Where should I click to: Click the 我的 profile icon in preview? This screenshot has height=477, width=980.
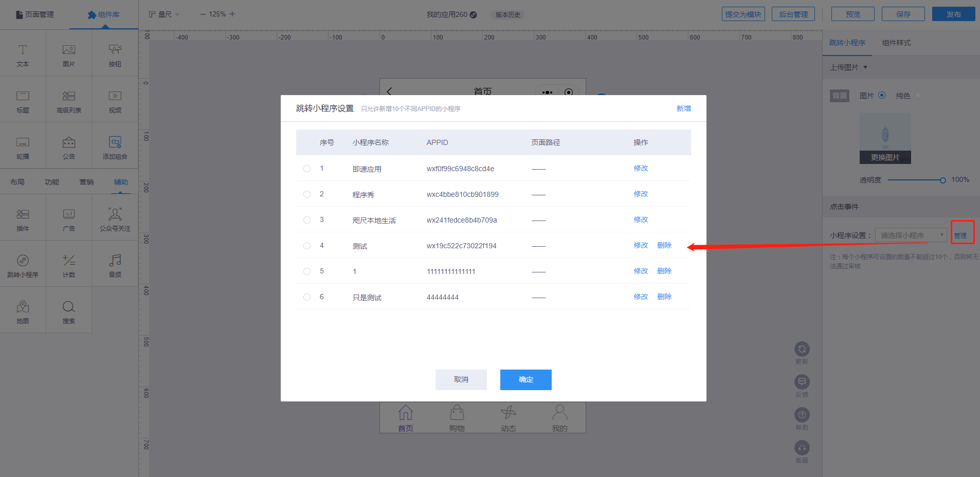click(x=560, y=412)
